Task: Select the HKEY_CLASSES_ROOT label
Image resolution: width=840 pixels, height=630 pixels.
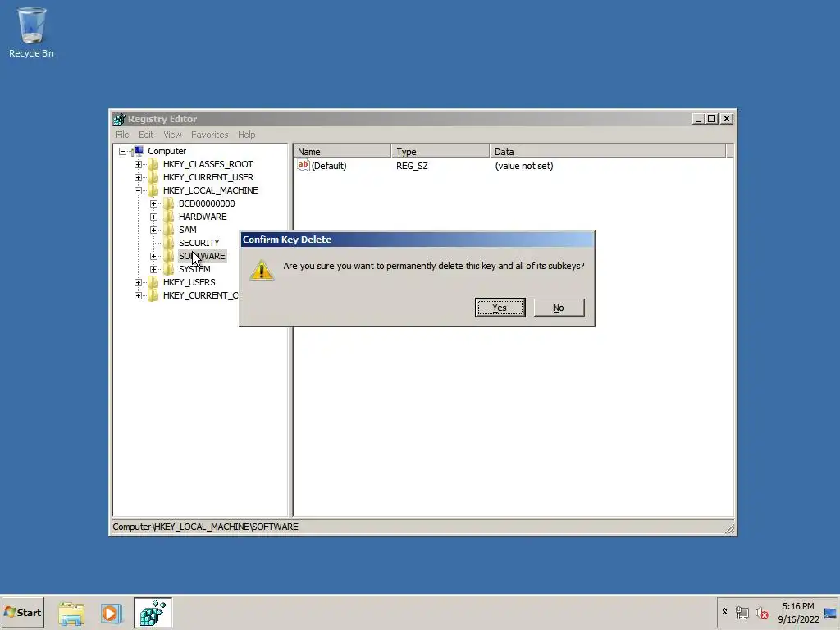Action: 208,164
